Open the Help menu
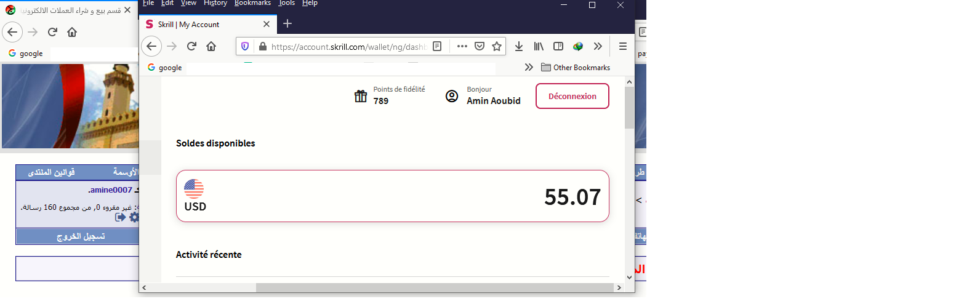The width and height of the screenshot is (980, 304). click(310, 3)
